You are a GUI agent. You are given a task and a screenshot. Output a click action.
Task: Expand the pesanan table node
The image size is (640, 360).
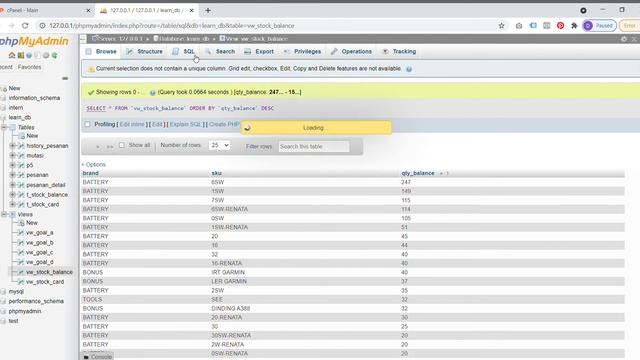point(12,175)
